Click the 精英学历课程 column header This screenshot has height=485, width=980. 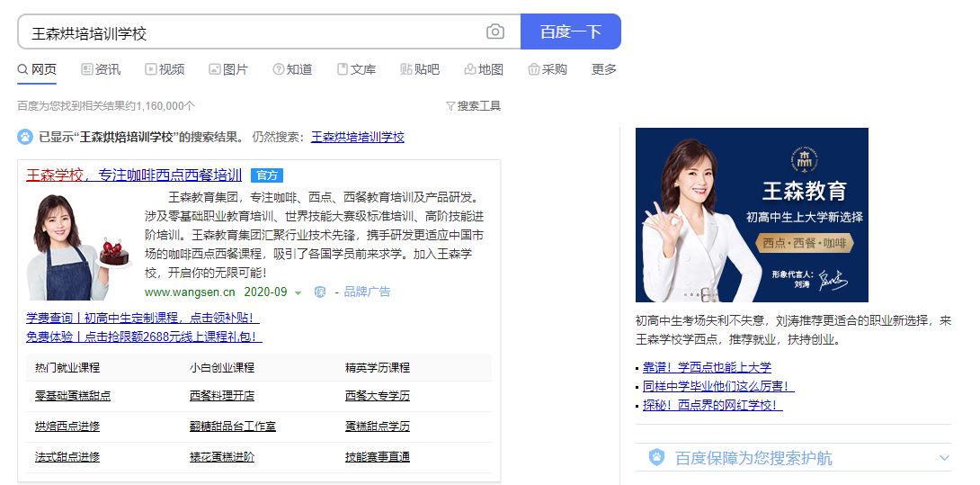click(x=378, y=367)
